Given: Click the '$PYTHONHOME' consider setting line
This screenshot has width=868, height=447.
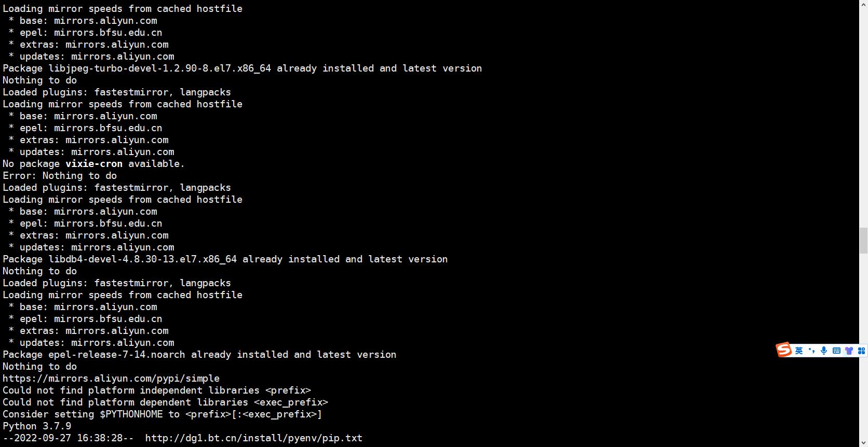Looking at the screenshot, I should 162,414.
